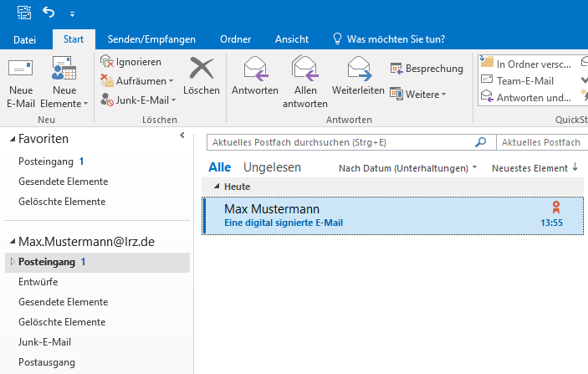Open Gesendete Elemente under Favoriten
The image size is (588, 374).
click(63, 182)
